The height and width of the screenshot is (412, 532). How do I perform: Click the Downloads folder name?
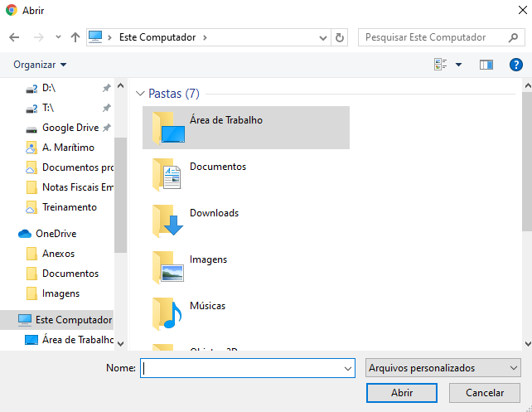[x=214, y=213]
